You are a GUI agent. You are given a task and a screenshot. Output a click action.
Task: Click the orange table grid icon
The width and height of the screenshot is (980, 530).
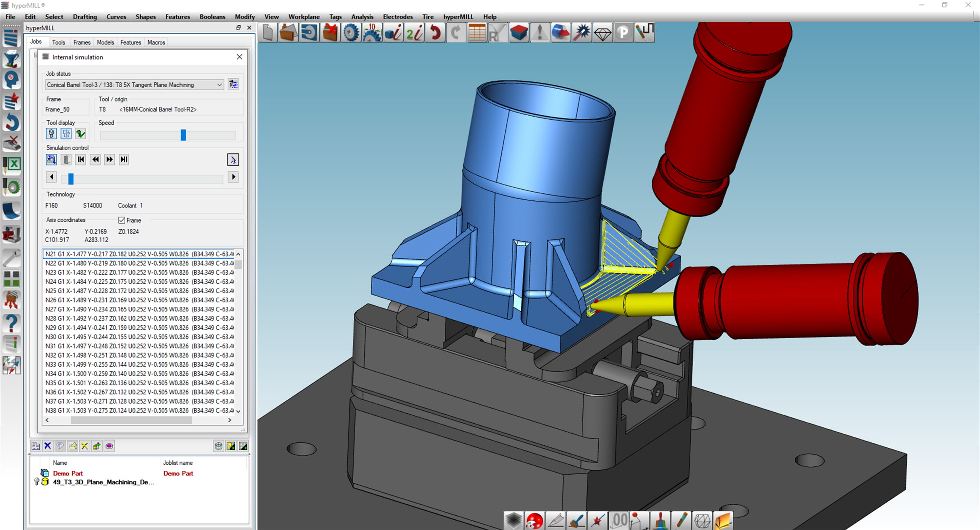pos(477,32)
